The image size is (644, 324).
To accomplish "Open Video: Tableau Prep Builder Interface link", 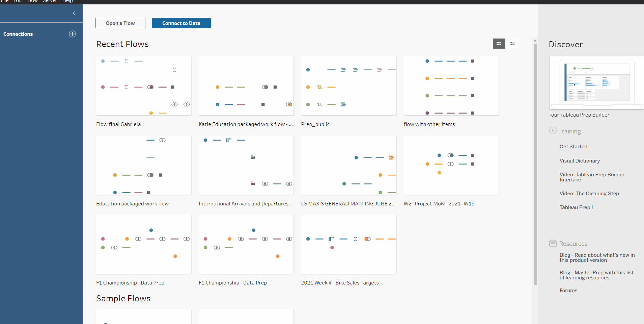I will tap(592, 177).
